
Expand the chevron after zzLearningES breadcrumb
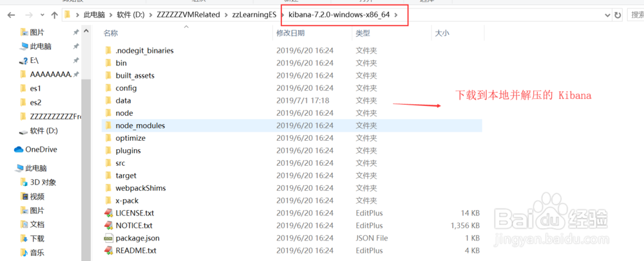point(282,15)
